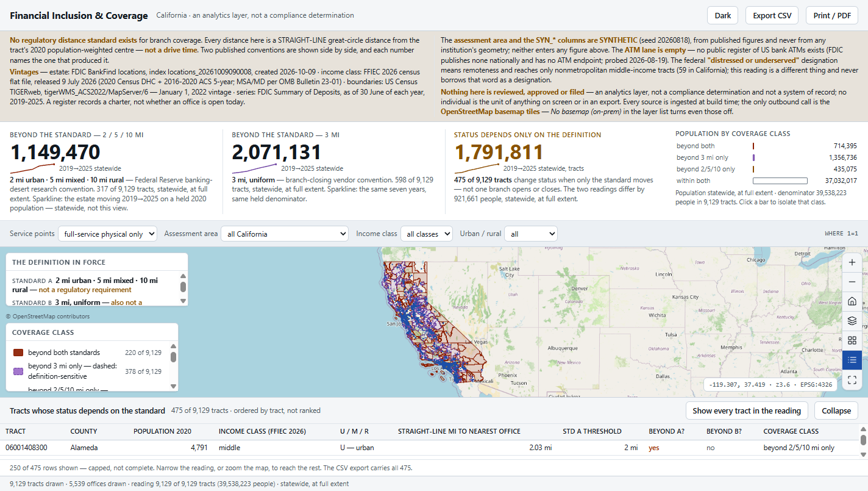Click the red 'beyond both standards' legend swatch
This screenshot has height=491, width=868.
click(x=18, y=353)
